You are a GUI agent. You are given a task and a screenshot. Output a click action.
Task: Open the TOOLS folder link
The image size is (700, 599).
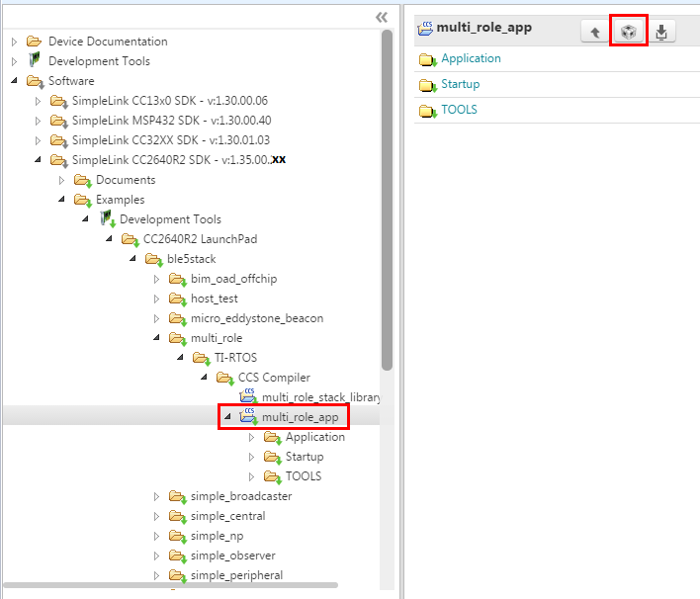[459, 110]
